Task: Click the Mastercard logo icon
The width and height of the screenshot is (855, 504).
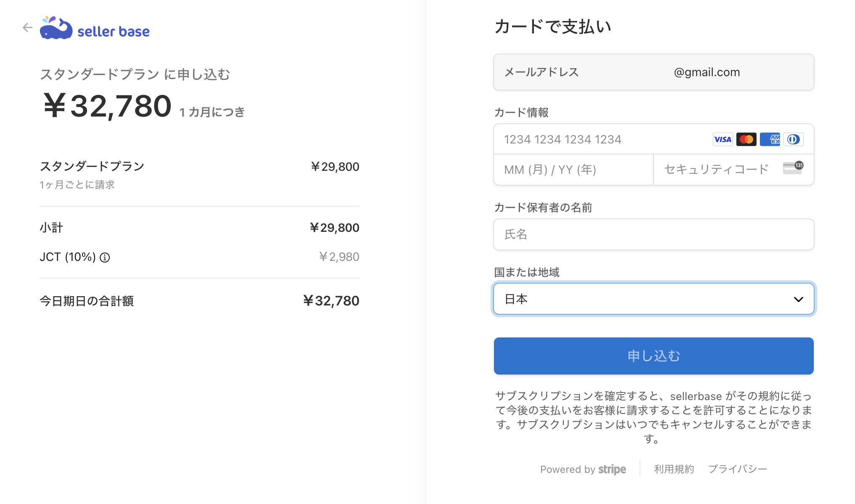Action: pos(746,139)
